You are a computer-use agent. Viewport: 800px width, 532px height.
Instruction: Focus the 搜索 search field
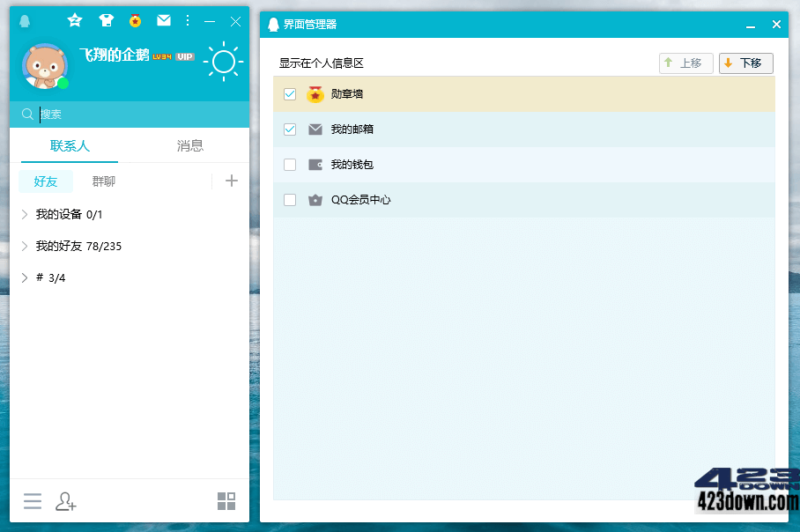(130, 115)
